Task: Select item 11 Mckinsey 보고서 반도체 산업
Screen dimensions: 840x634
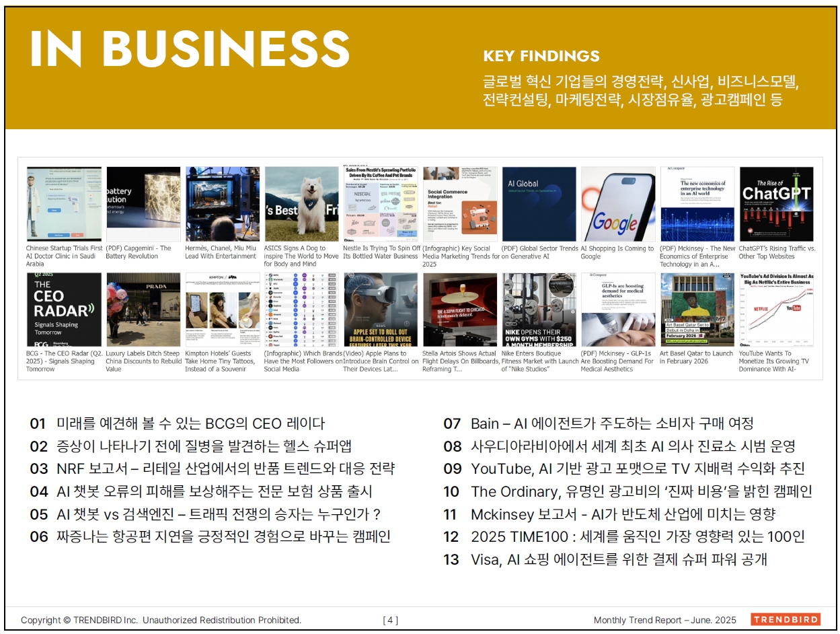Action: click(609, 514)
